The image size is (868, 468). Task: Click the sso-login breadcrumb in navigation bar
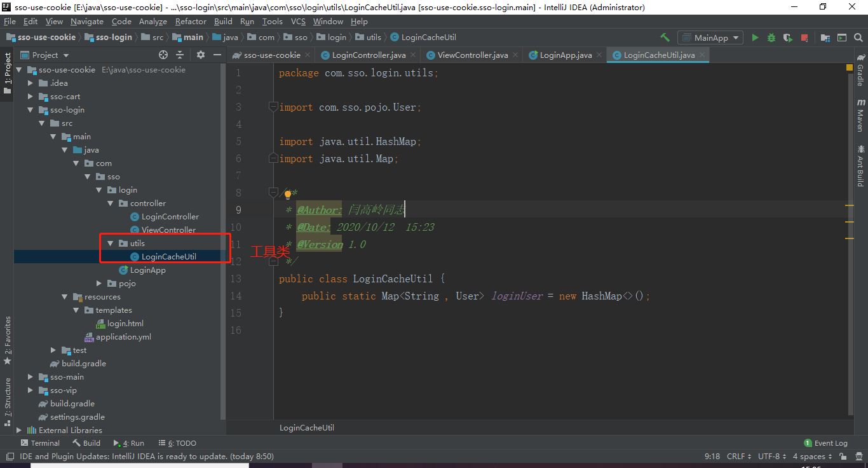point(108,38)
